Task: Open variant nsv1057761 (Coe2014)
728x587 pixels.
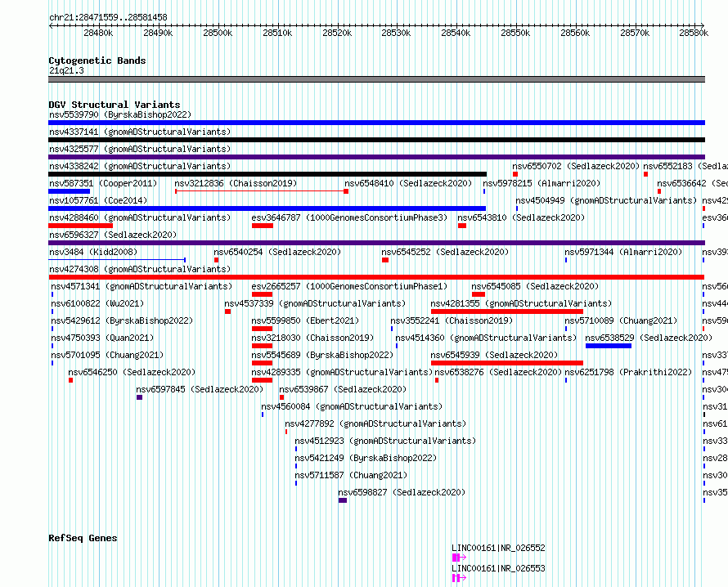Action: coord(98,200)
